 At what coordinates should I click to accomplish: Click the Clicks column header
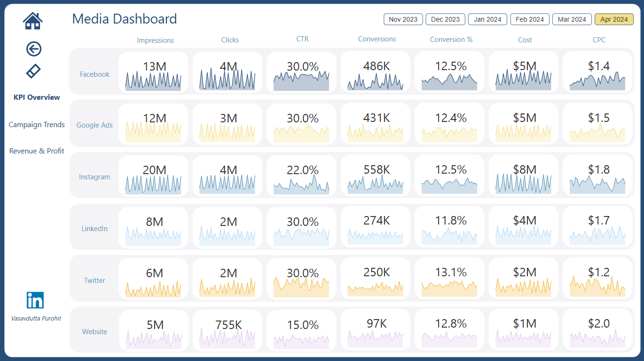[x=230, y=40]
